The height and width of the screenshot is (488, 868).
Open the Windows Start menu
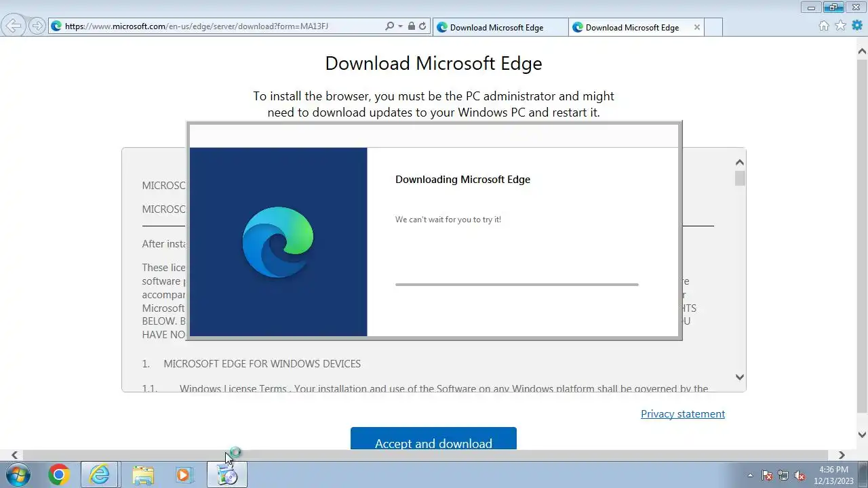18,474
